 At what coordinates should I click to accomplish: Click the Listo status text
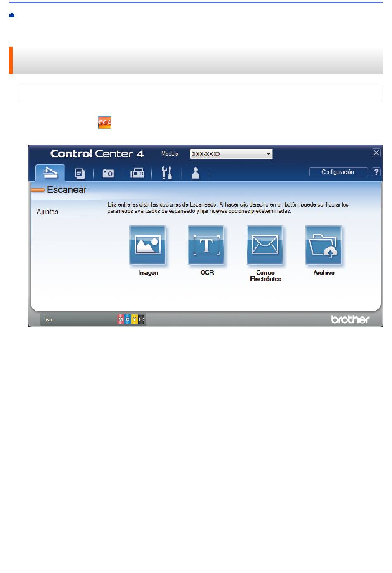48,319
